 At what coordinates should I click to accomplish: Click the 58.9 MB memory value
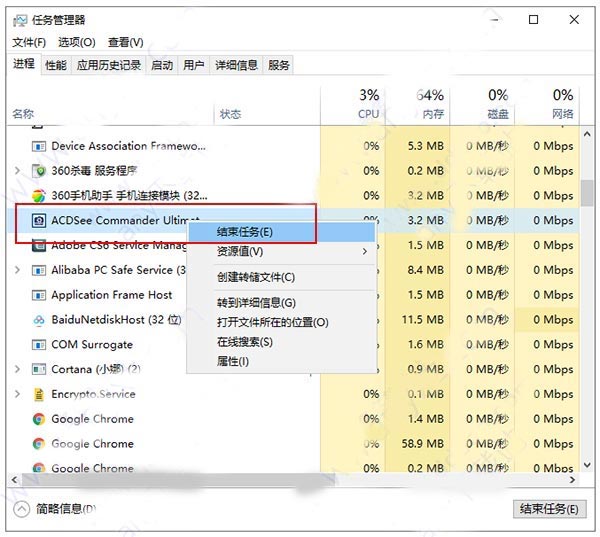coord(423,444)
